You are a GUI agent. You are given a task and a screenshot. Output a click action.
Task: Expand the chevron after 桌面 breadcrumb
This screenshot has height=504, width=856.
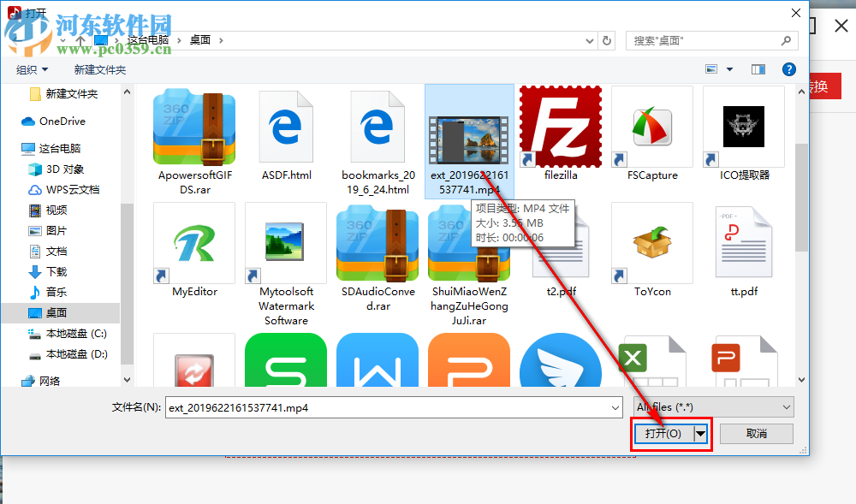(221, 40)
